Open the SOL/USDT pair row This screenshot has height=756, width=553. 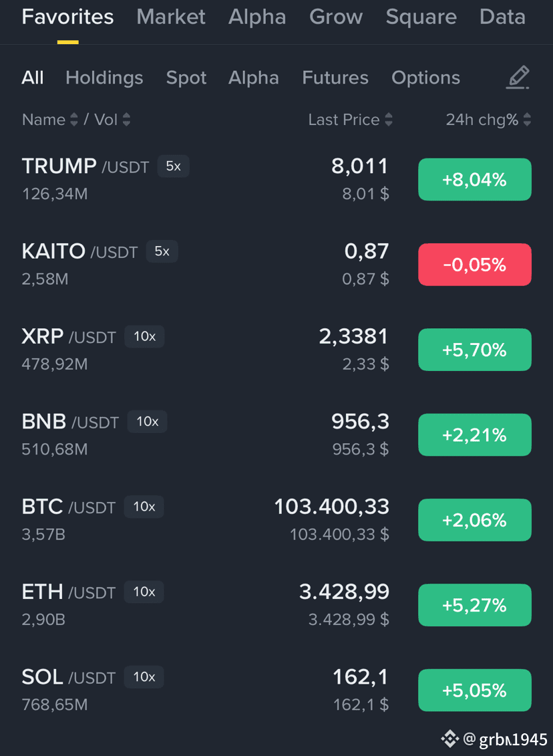coord(276,690)
